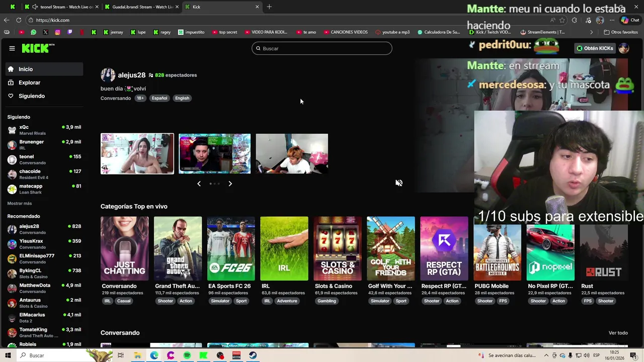Open Grand Theft Auto category card

pyautogui.click(x=178, y=248)
